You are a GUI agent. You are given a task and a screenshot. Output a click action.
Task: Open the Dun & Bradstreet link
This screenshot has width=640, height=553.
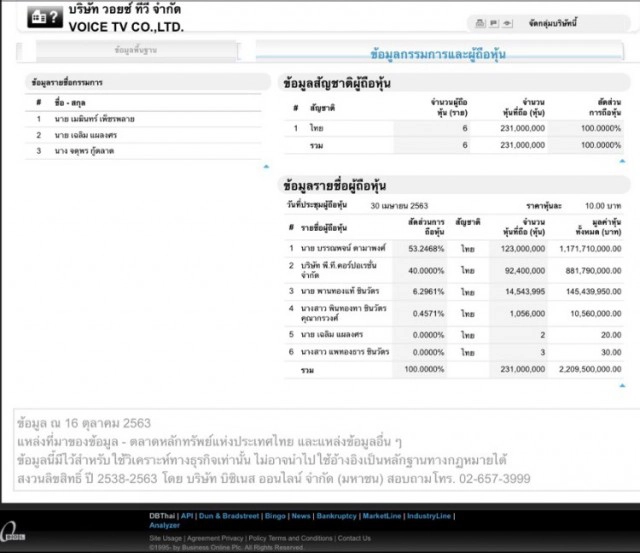pos(229,516)
